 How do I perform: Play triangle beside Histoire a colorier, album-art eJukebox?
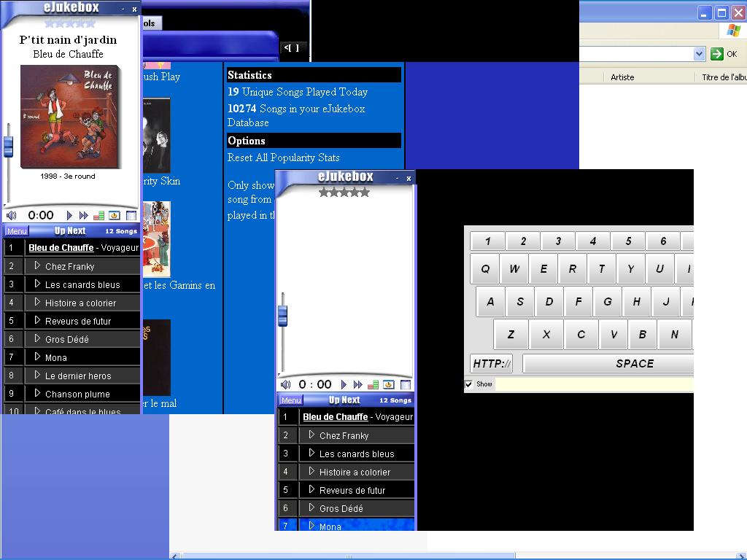pos(37,302)
